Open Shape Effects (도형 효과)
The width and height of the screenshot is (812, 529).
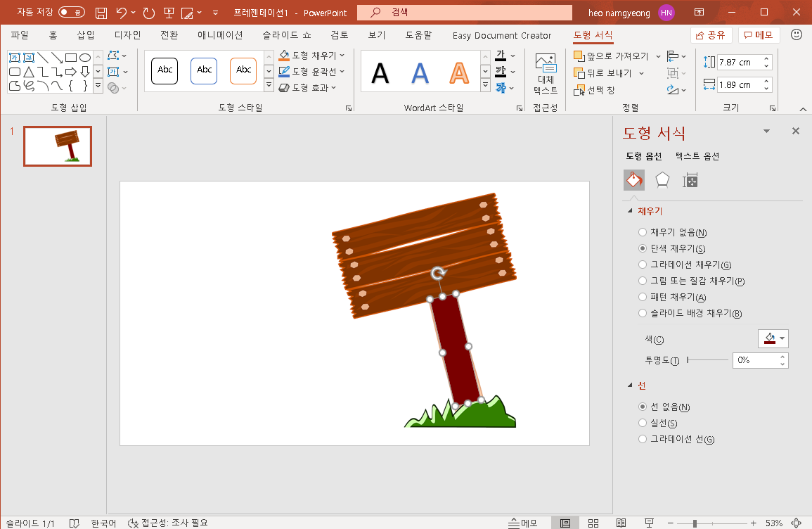[307, 87]
